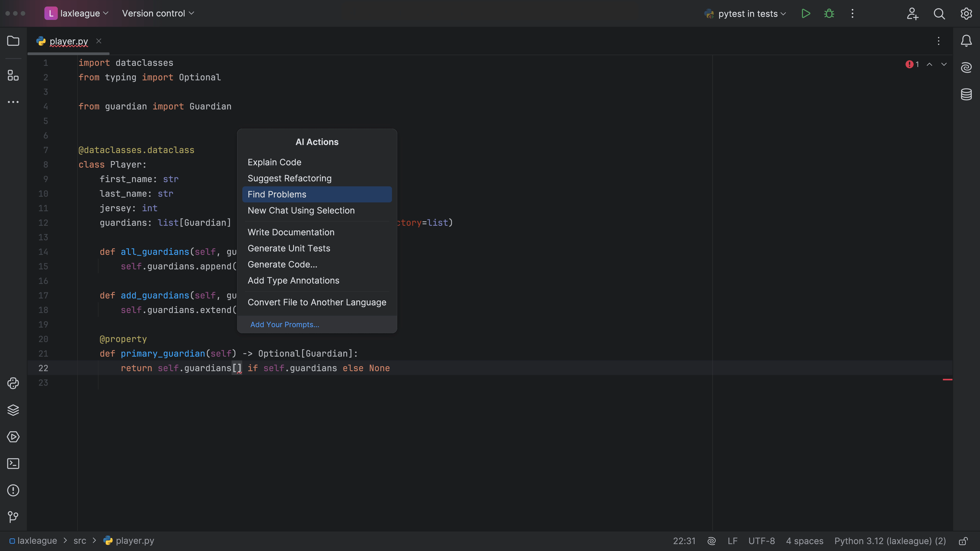Open the Python Console
The image size is (980, 551).
click(x=14, y=383)
